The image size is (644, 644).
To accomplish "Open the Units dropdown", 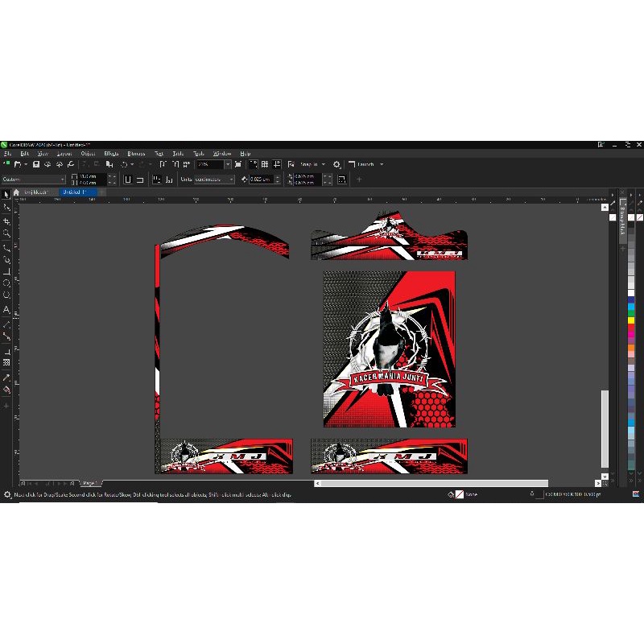I will [x=213, y=179].
